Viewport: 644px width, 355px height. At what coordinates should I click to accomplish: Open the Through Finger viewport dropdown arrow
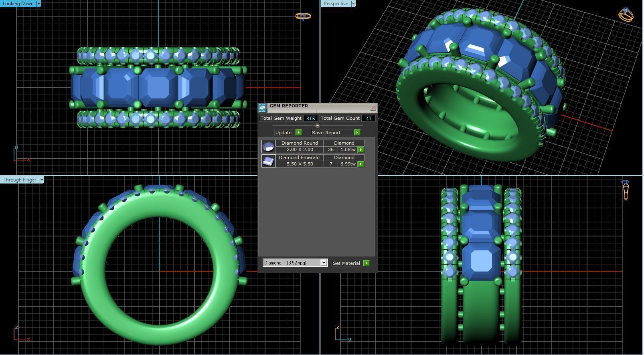tap(41, 180)
